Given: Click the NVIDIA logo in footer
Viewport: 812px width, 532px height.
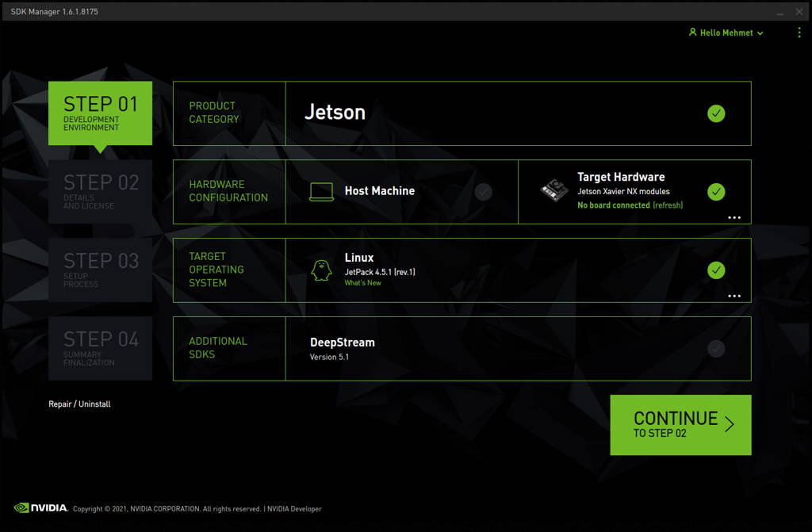Looking at the screenshot, I should click(40, 507).
